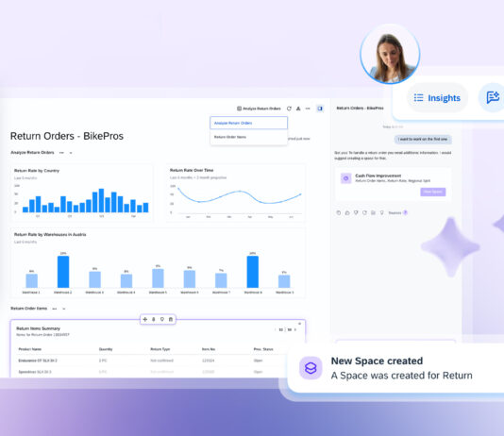
Task: Click the Return Orders - BikePros page heading
Action: 67,136
